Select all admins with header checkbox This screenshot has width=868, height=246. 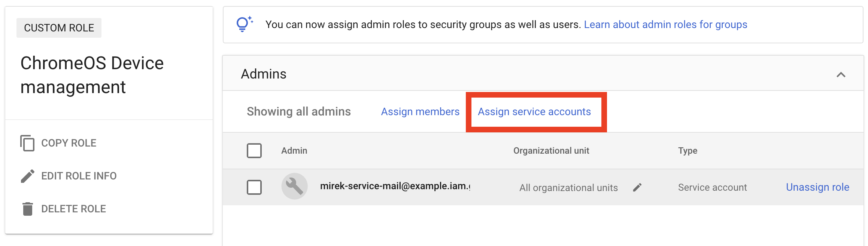click(254, 151)
